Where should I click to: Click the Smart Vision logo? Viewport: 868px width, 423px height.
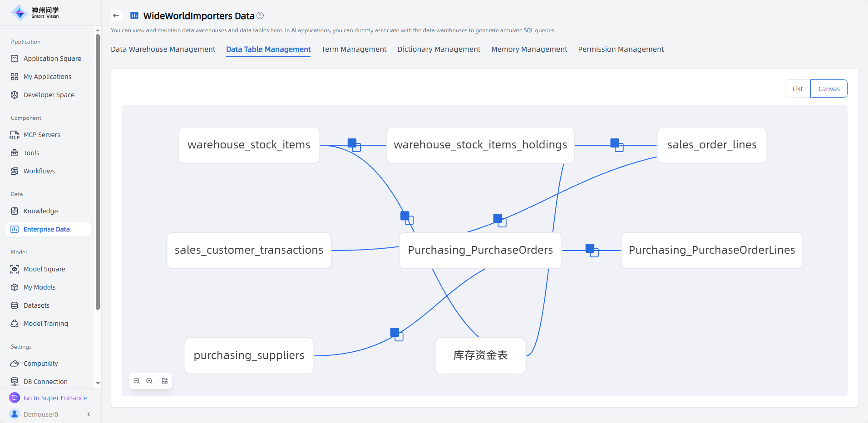35,13
